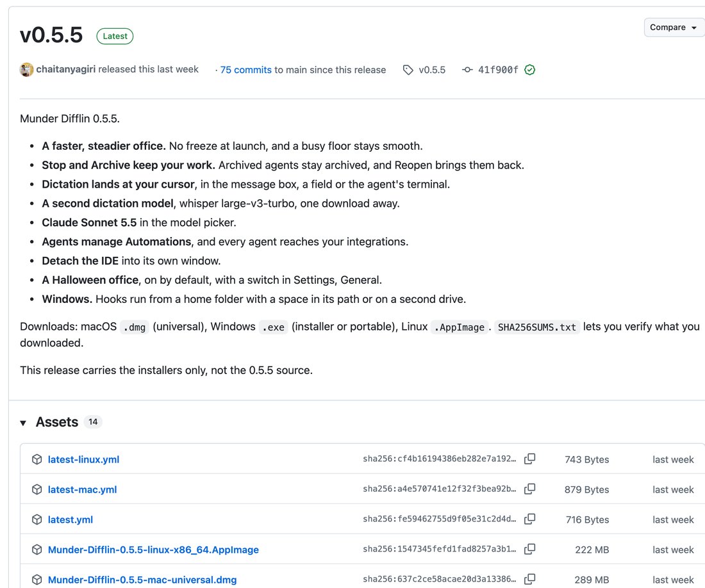
Task: Click 'A Halloween office' bullet text
Action: [x=90, y=280]
